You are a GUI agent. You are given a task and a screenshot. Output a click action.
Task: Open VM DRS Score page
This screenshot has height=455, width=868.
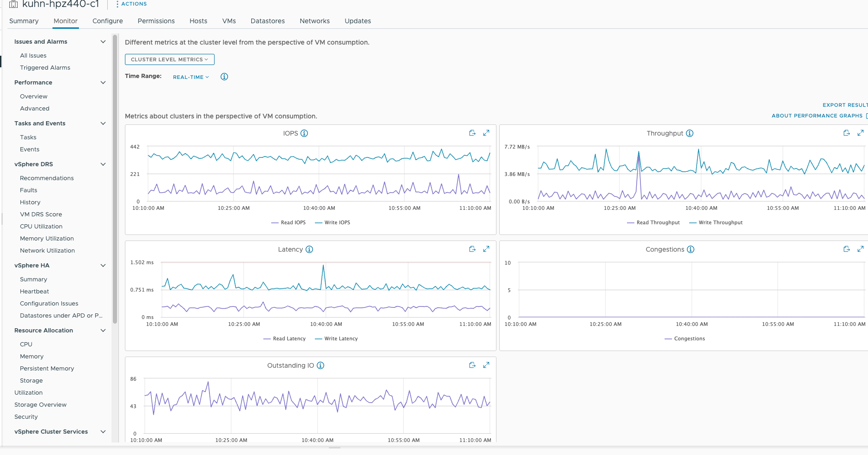[x=41, y=214]
